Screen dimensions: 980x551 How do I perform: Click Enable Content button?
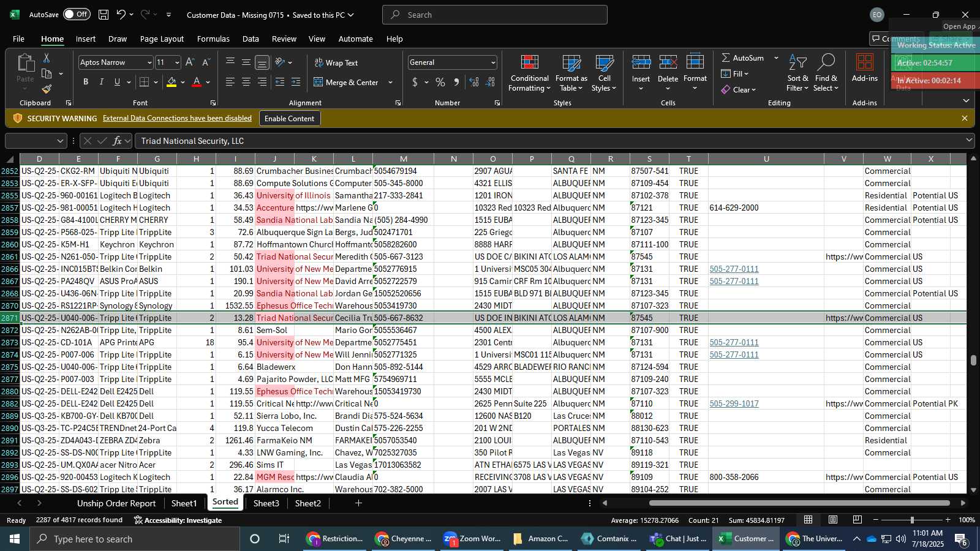point(289,118)
